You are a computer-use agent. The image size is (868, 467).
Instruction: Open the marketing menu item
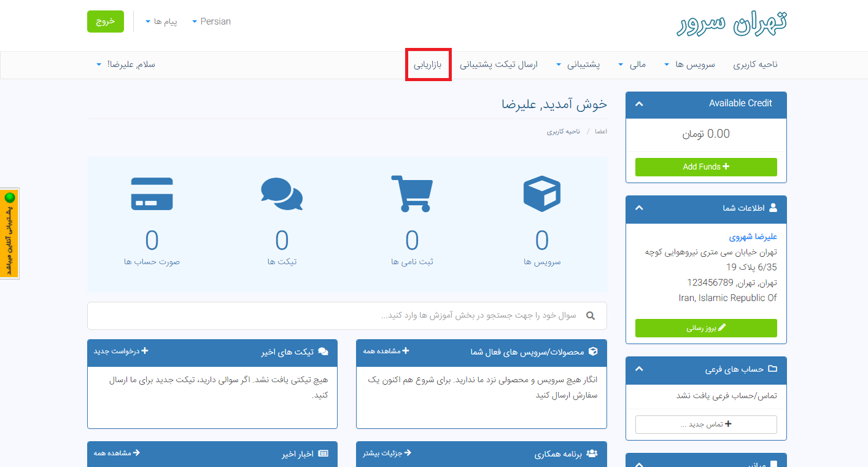(x=428, y=65)
